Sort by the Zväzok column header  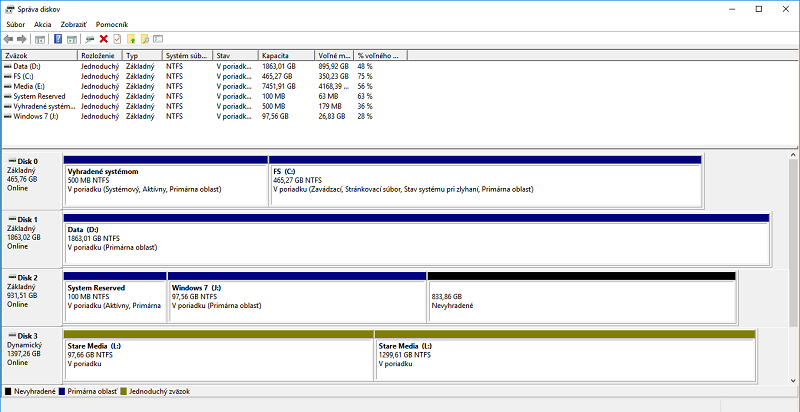click(40, 56)
